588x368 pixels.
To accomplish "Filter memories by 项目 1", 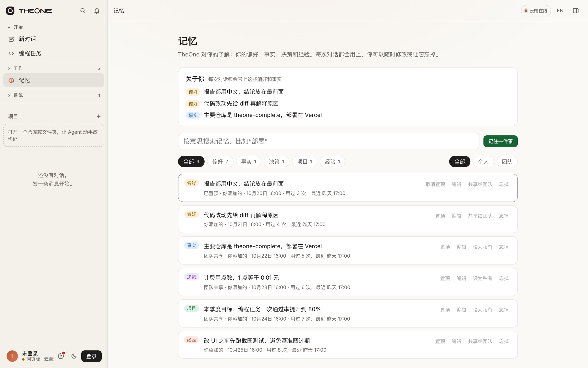I will (x=305, y=162).
